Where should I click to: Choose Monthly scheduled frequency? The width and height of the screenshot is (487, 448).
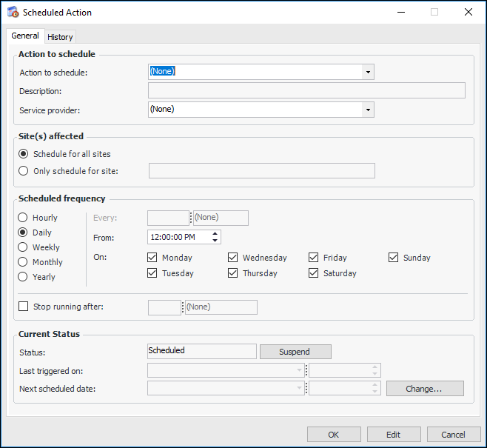(23, 262)
